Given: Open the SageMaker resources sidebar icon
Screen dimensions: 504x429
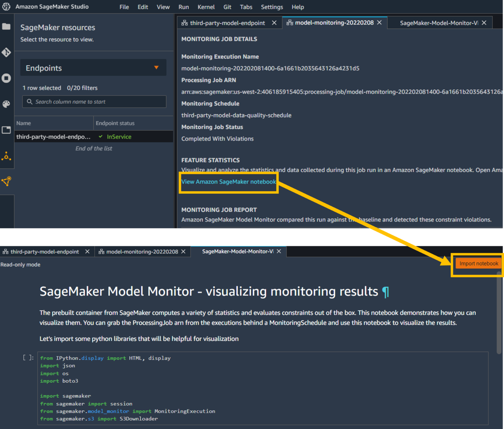Looking at the screenshot, I should tap(6, 181).
